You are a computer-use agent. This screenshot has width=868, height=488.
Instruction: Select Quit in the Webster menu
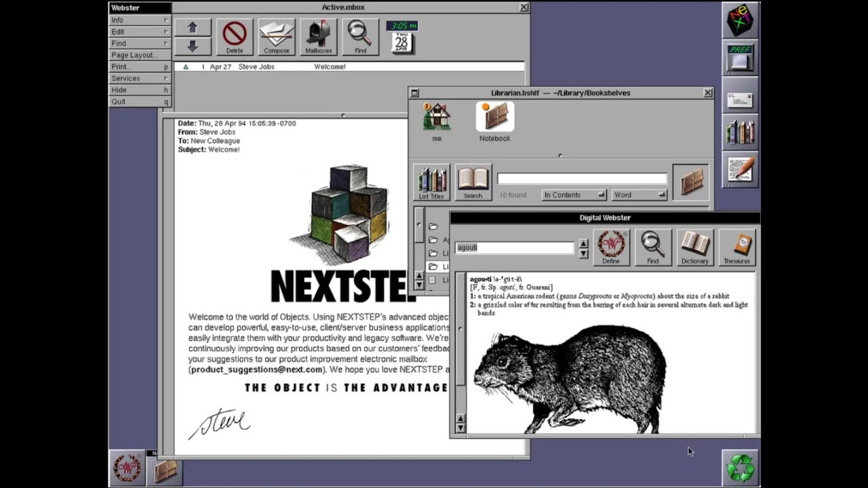click(140, 102)
